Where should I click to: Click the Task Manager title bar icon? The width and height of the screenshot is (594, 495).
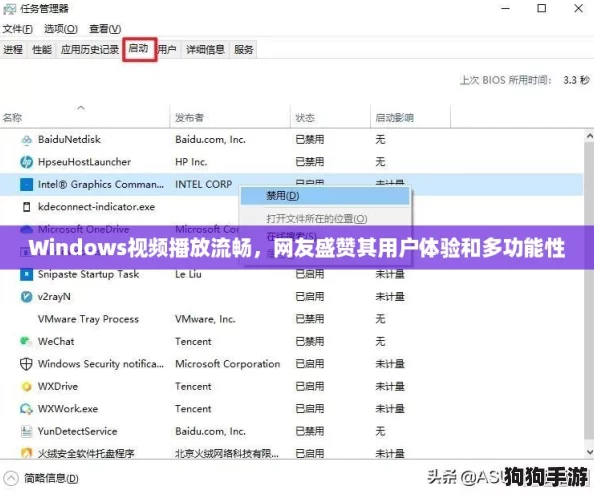[x=9, y=9]
